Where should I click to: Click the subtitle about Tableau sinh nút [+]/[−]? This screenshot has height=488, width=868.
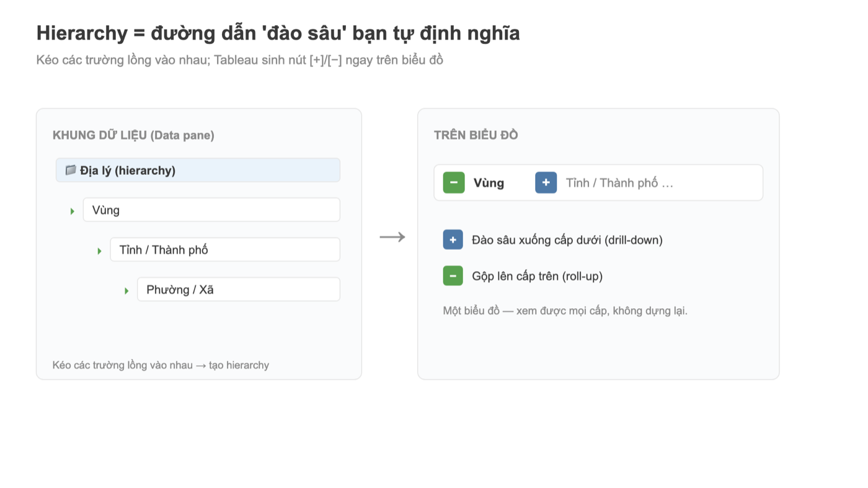240,60
